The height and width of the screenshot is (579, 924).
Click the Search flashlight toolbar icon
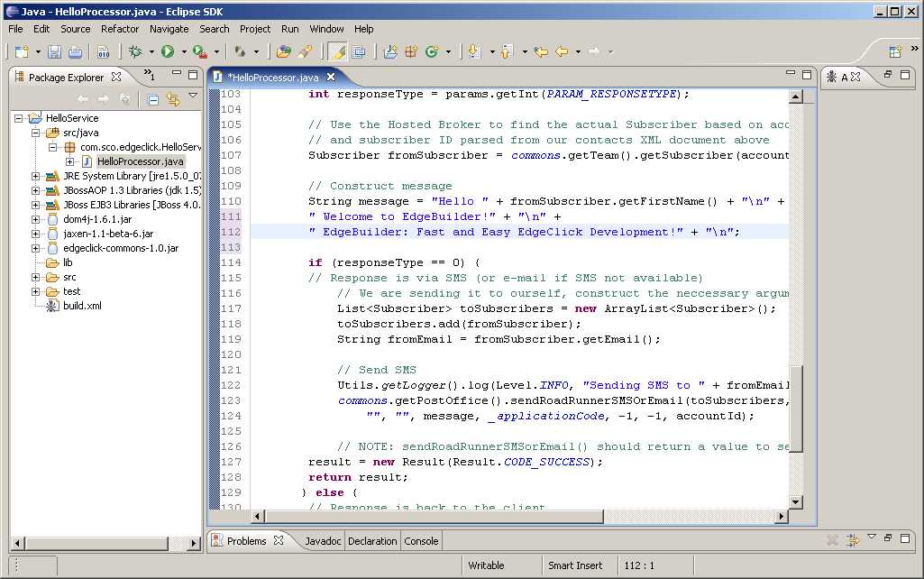click(x=306, y=52)
